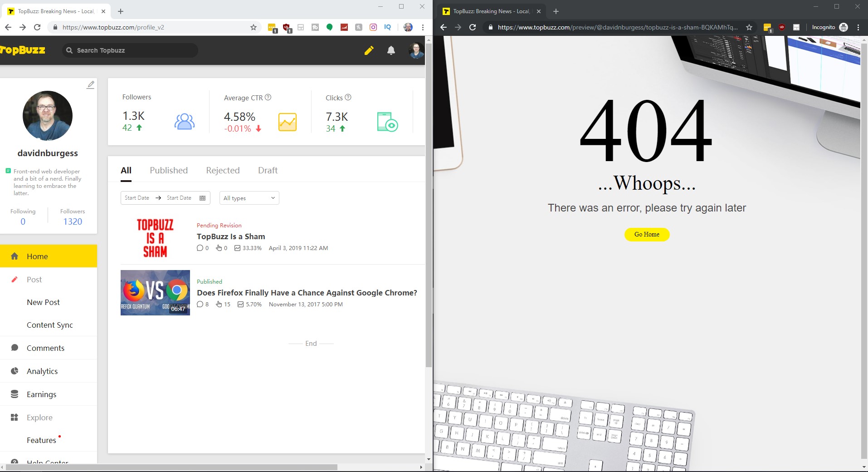The width and height of the screenshot is (868, 472).
Task: Open the notifications bell icon
Action: (391, 50)
